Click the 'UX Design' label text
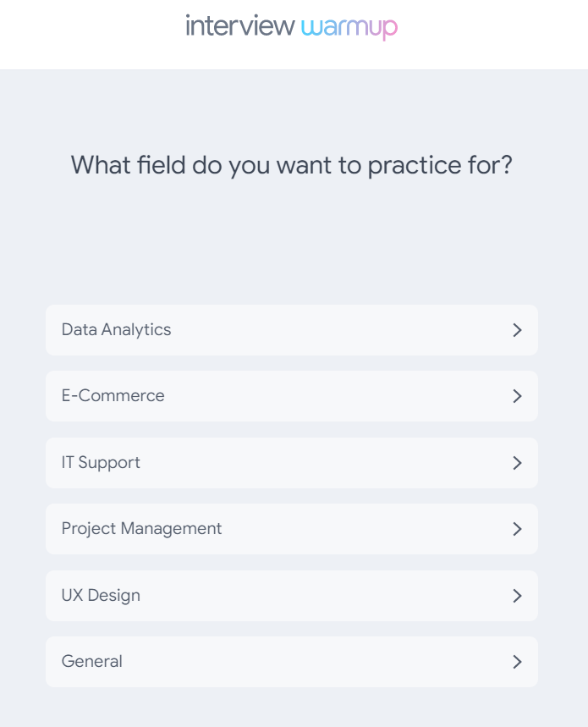 101,596
